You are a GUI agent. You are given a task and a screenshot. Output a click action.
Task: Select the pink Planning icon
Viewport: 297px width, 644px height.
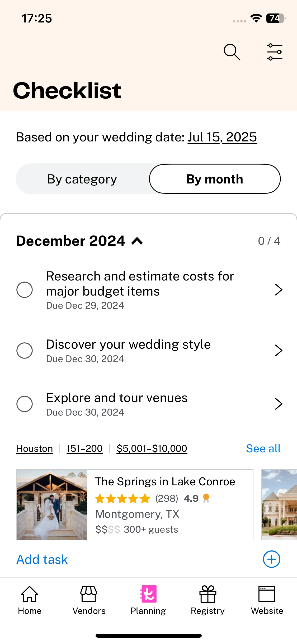[148, 594]
